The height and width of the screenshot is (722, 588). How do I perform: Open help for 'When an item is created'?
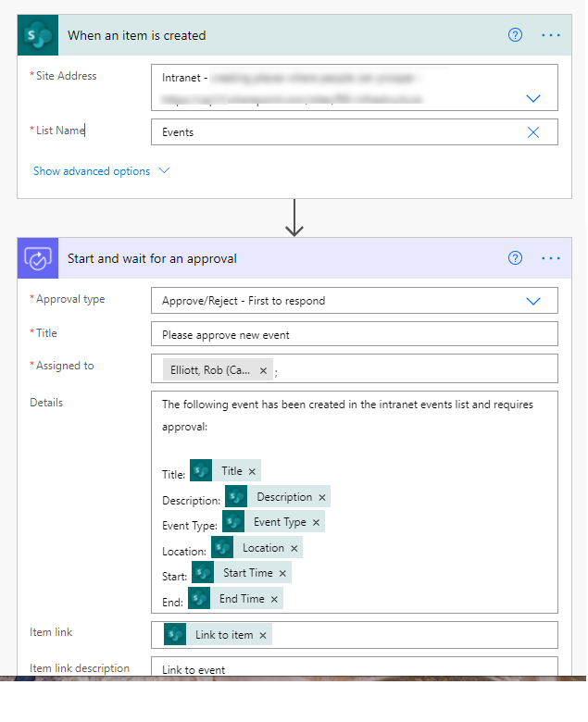(516, 35)
